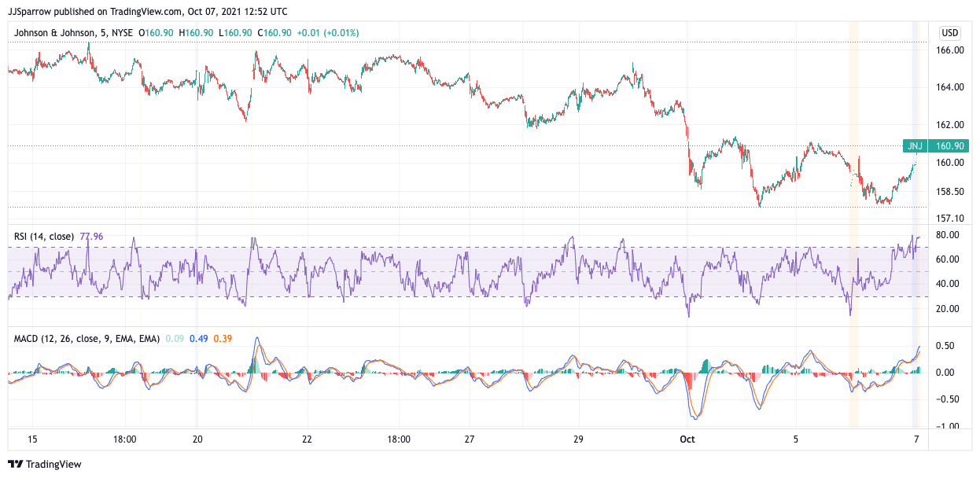Click the MACD axis 0.00 label
Image resolution: width=980 pixels, height=478 pixels.
[x=944, y=372]
